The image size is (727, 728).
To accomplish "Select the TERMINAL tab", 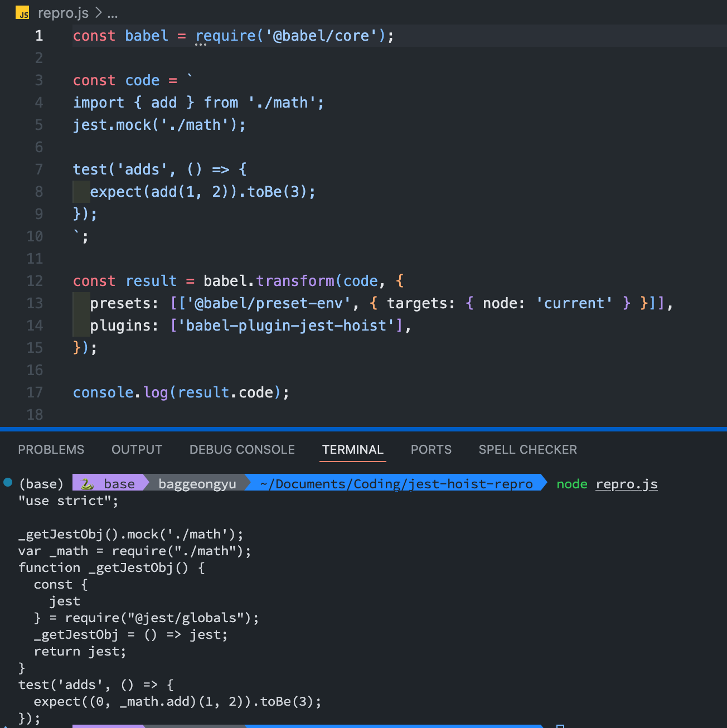I will 353,449.
